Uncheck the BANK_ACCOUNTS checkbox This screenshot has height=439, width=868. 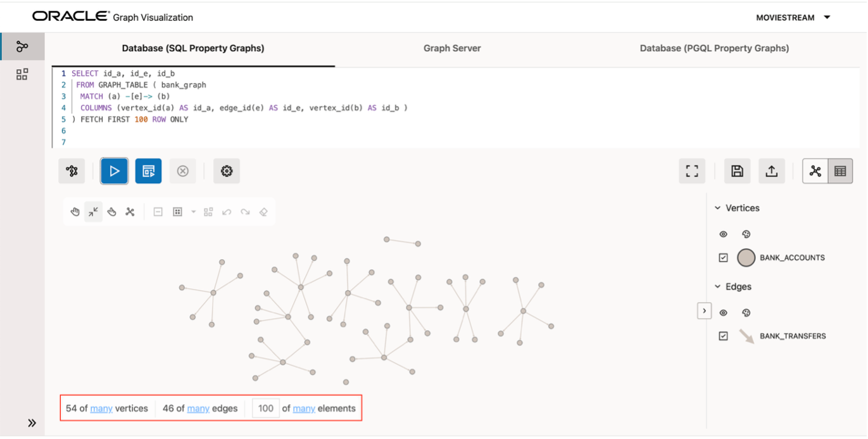click(x=724, y=258)
